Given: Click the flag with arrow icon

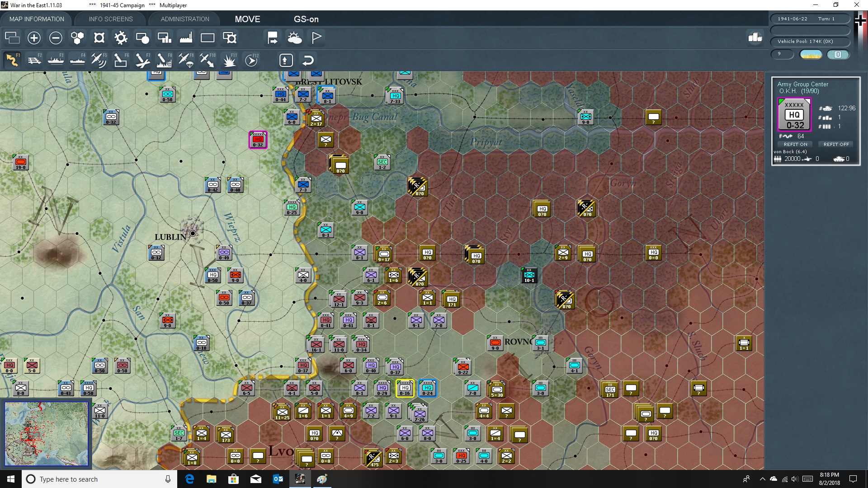Looking at the screenshot, I should (x=273, y=38).
